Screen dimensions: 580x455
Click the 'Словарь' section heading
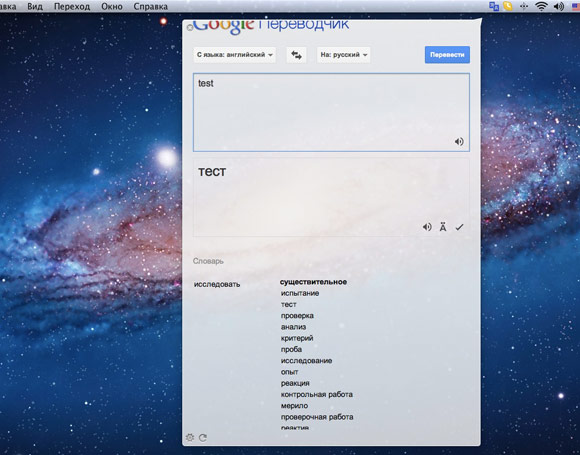(208, 261)
